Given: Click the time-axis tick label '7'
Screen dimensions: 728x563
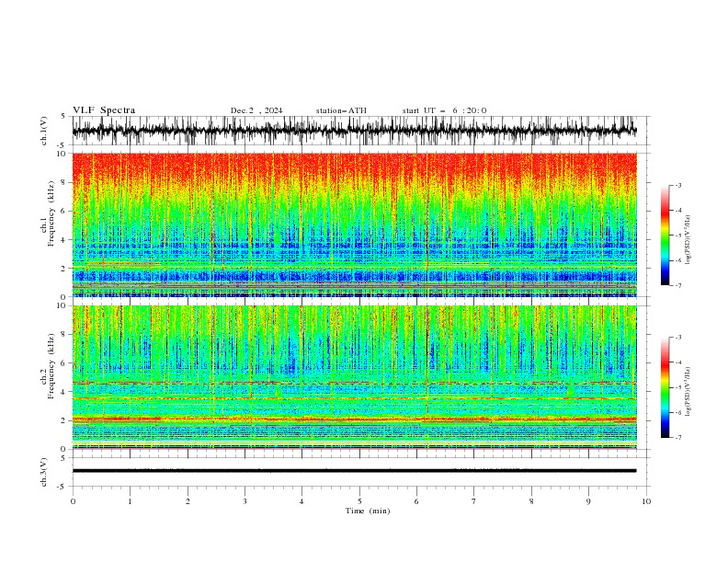Looking at the screenshot, I should click(474, 501).
